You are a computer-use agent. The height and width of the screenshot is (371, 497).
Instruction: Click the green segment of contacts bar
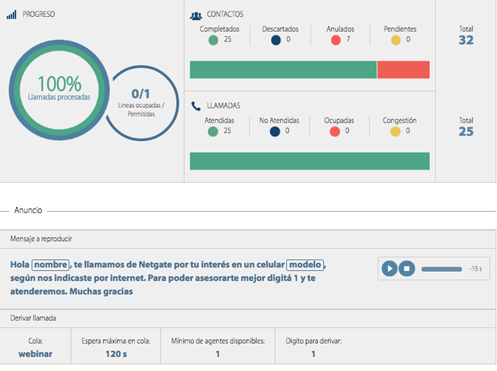[283, 70]
